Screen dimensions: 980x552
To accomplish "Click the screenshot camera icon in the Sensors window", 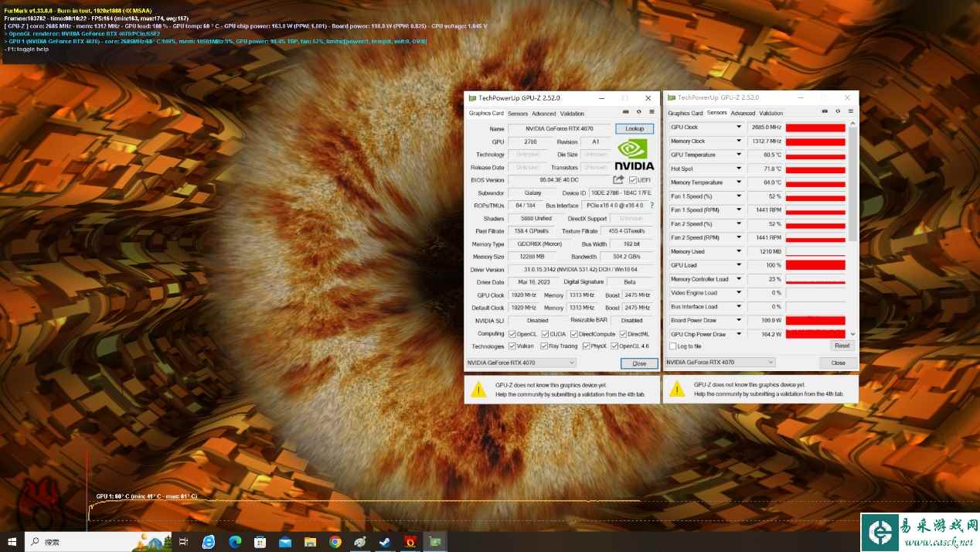I will point(825,112).
